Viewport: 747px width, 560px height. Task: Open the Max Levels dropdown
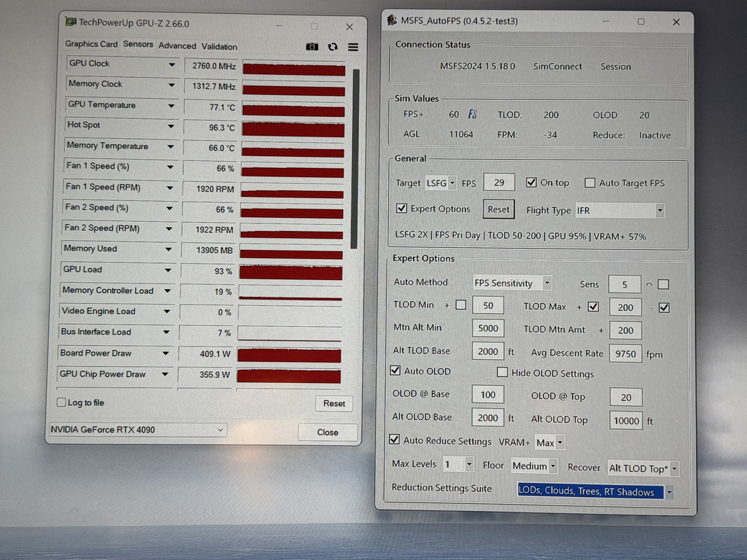pos(458,464)
